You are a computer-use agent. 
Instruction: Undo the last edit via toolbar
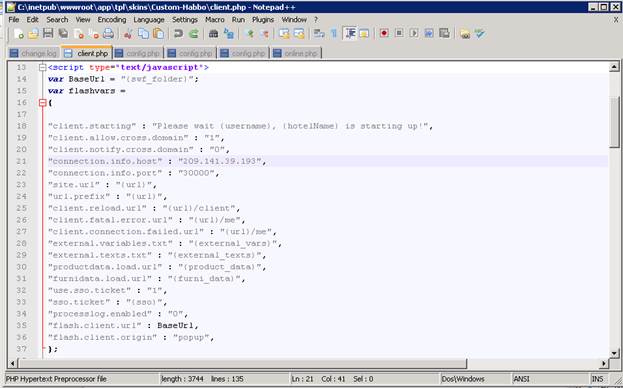click(178, 34)
